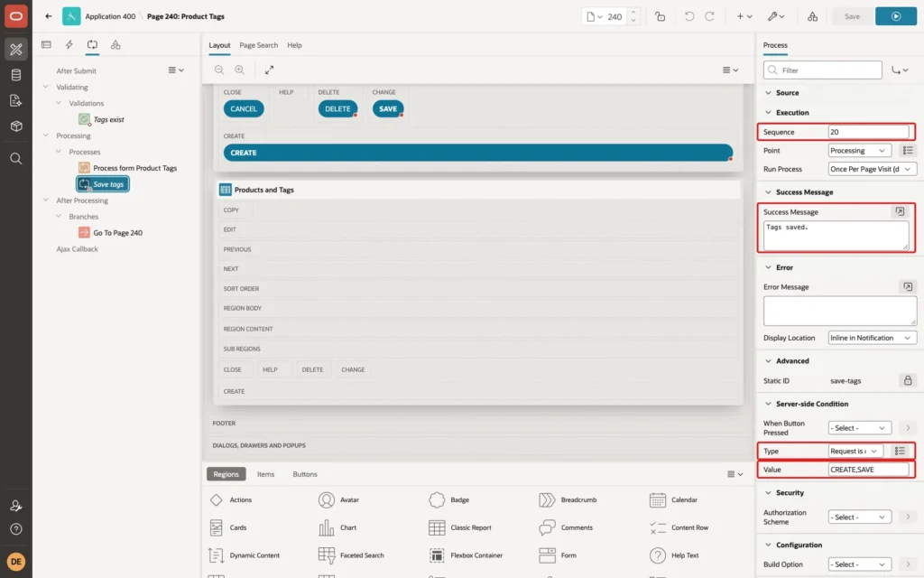Switch to the gallery Items tab

tap(265, 473)
